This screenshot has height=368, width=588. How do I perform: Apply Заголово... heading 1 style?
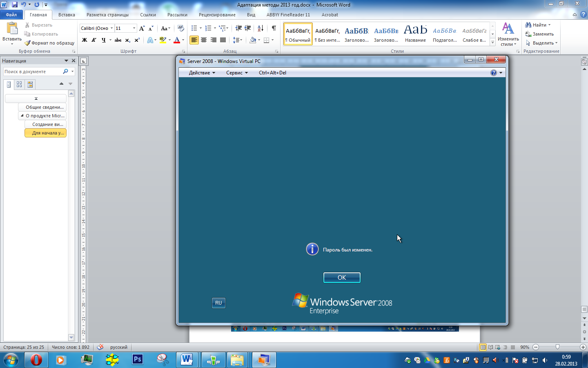point(356,34)
